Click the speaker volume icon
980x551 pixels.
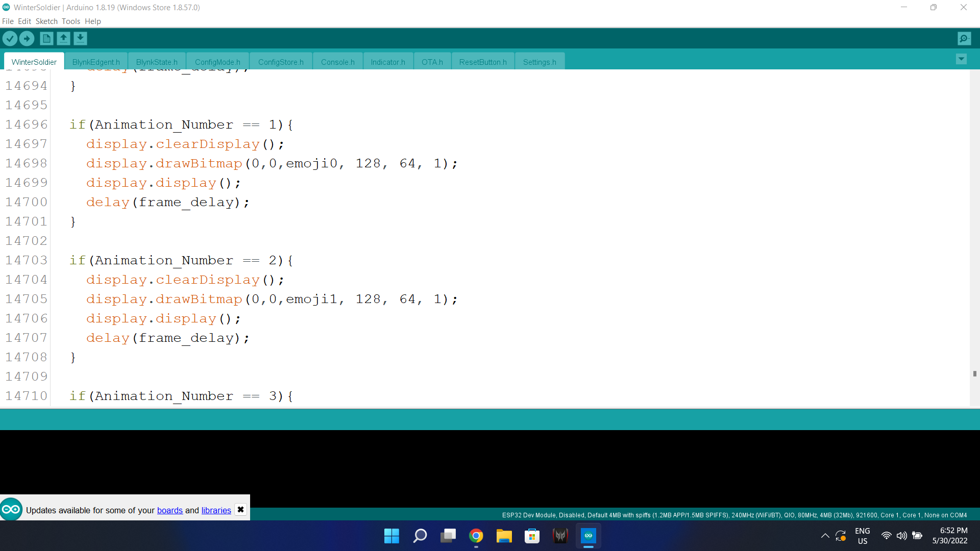tap(901, 536)
